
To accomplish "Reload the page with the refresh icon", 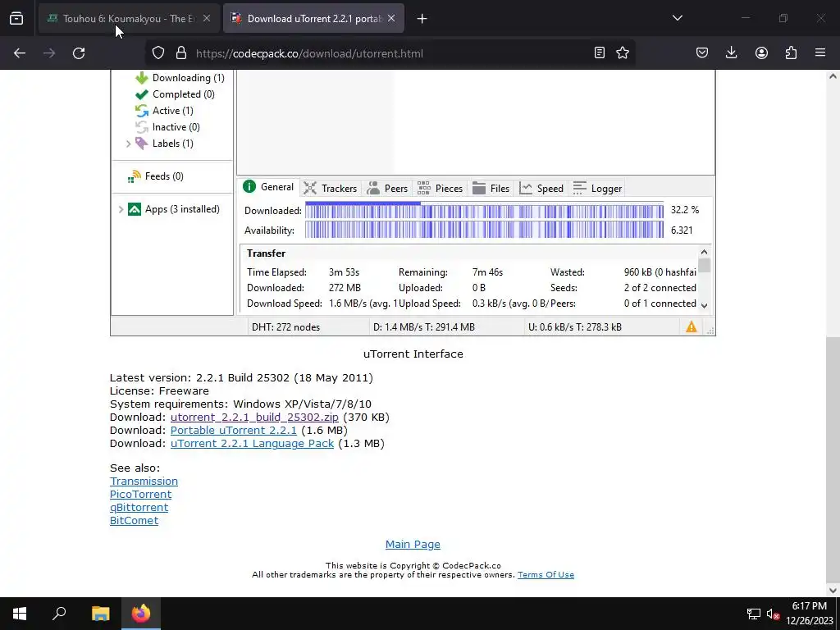I will pyautogui.click(x=79, y=53).
